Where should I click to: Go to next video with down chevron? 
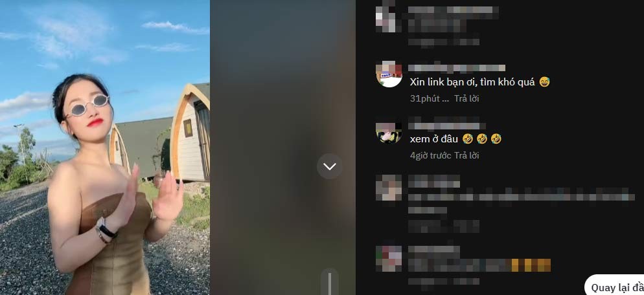click(329, 166)
